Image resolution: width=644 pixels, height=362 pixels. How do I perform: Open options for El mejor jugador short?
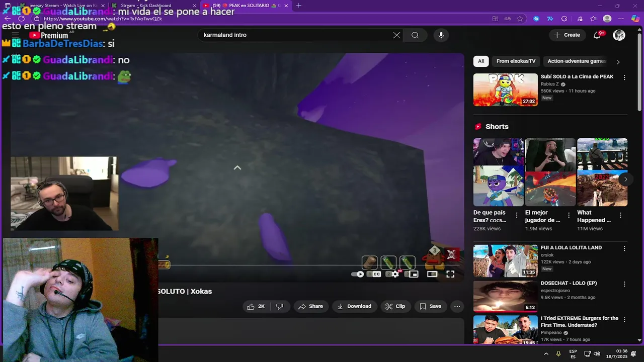[569, 215]
